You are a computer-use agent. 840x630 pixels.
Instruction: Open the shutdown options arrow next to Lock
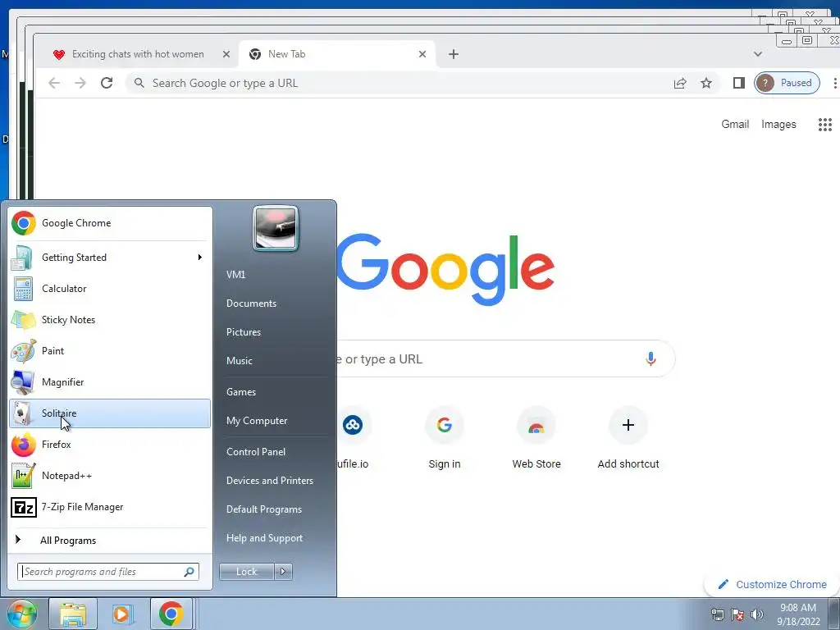point(283,572)
